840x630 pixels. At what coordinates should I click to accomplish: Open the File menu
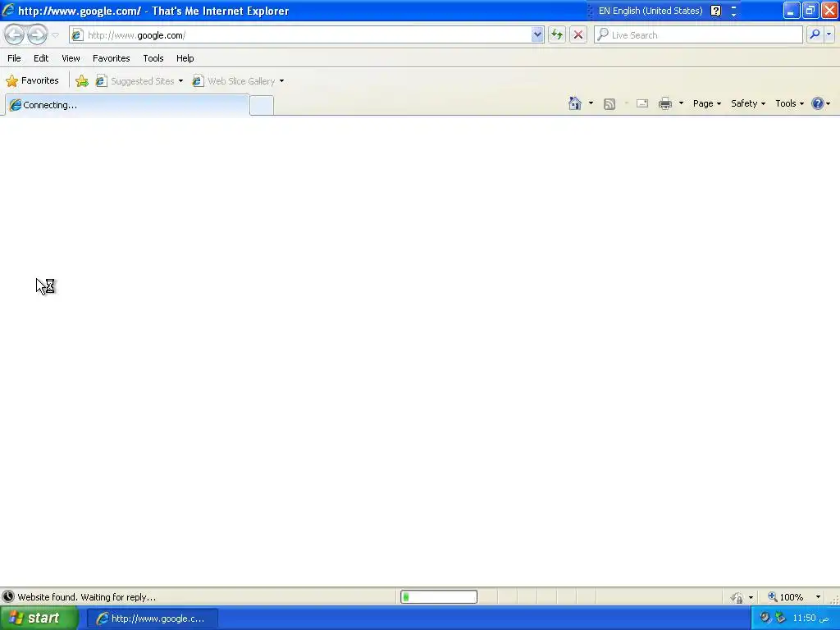coord(15,58)
